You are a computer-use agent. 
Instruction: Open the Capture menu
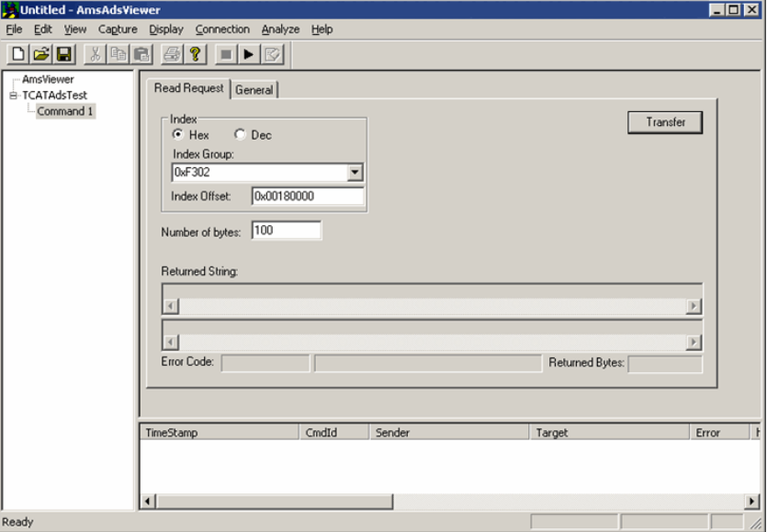[118, 29]
